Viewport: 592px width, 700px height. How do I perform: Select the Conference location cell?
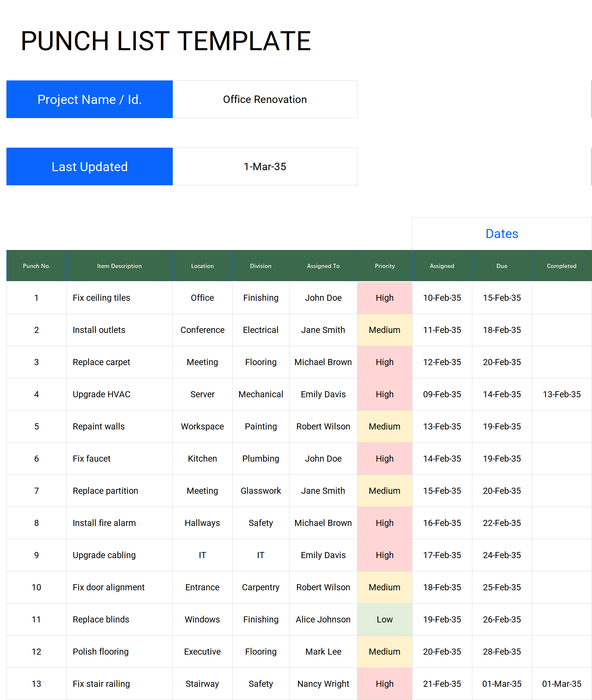[202, 330]
